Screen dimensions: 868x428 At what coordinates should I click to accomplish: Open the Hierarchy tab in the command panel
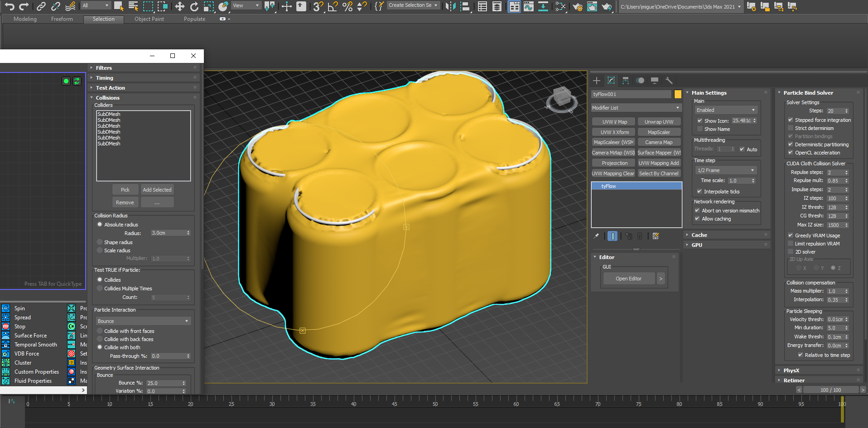(x=626, y=81)
